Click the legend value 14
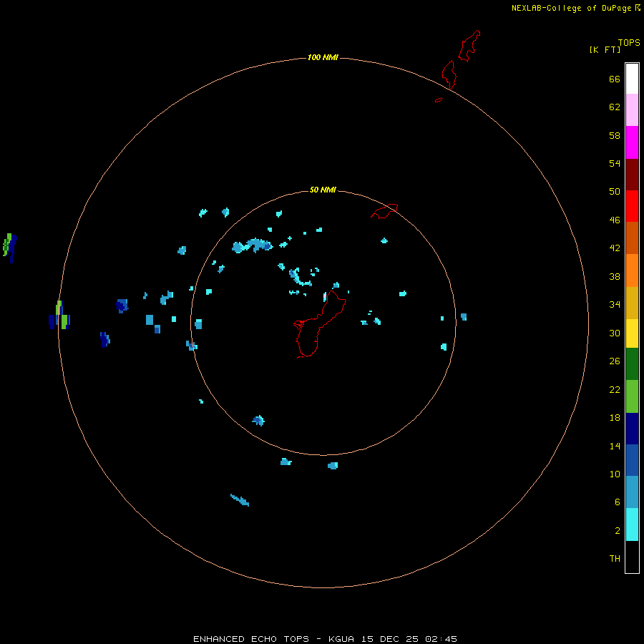Screen dimensions: 644x644 pyautogui.click(x=615, y=446)
